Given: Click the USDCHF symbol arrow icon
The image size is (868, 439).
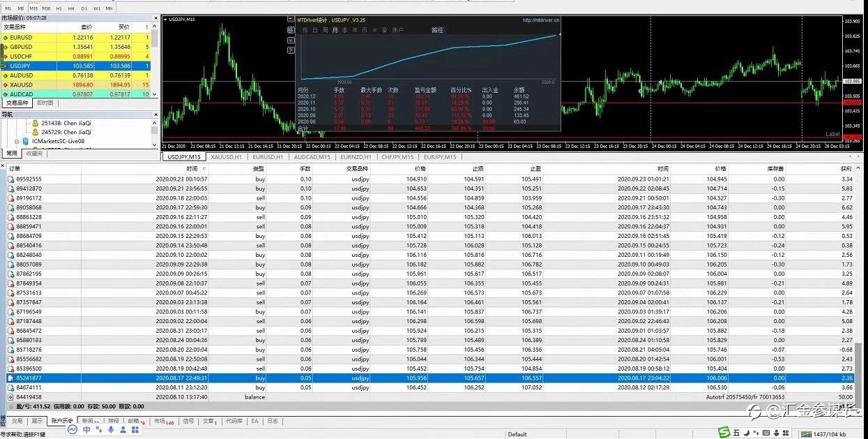Looking at the screenshot, I should [6, 56].
